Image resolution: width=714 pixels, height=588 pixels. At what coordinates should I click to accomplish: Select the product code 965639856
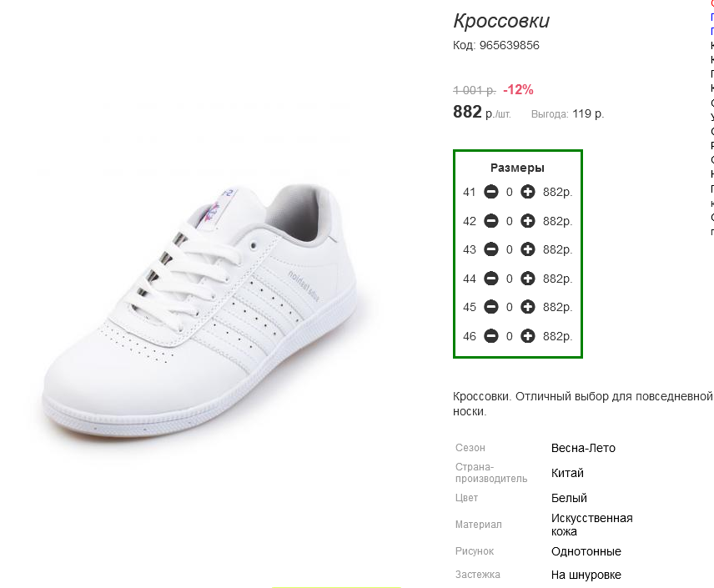[x=509, y=45]
